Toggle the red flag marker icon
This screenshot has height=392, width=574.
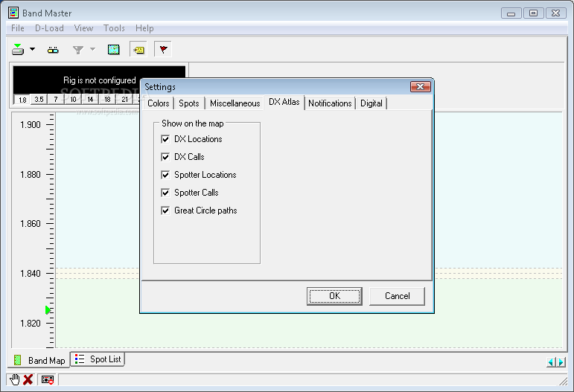163,49
